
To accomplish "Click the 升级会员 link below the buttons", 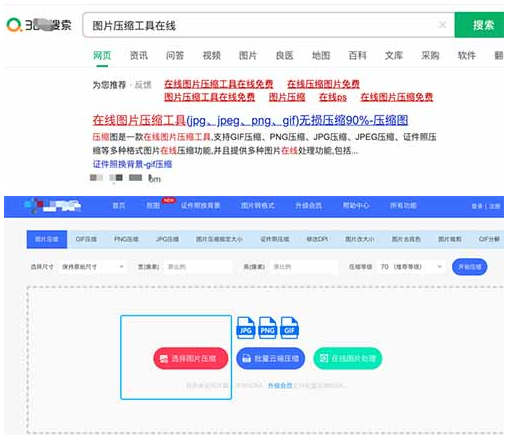I will (280, 386).
